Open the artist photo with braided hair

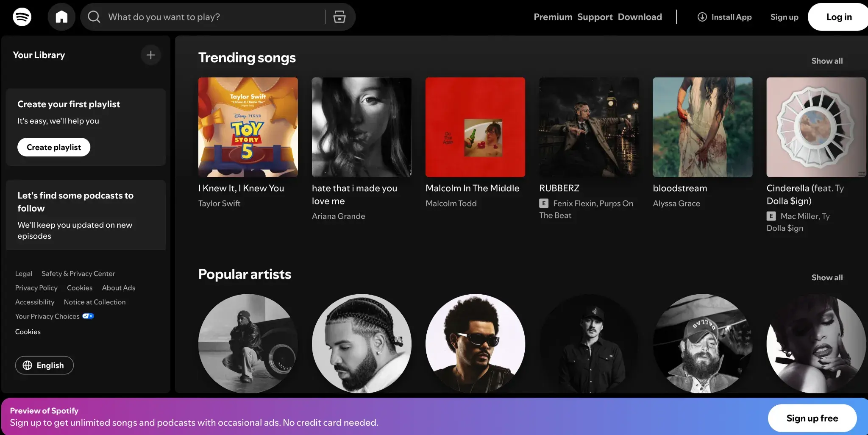[x=362, y=344]
